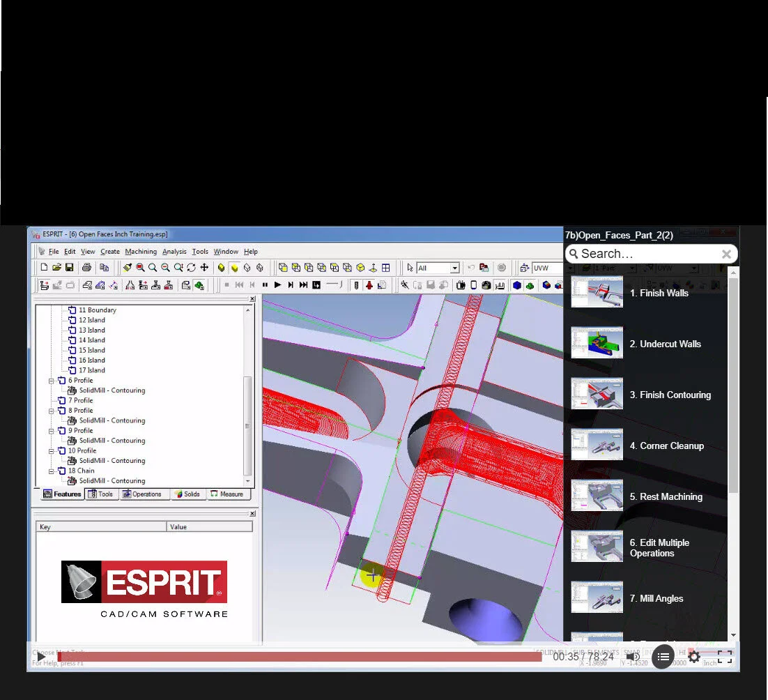This screenshot has width=768, height=700.
Task: Click the Print icon in the ESPRIT toolbar
Action: pyautogui.click(x=86, y=268)
